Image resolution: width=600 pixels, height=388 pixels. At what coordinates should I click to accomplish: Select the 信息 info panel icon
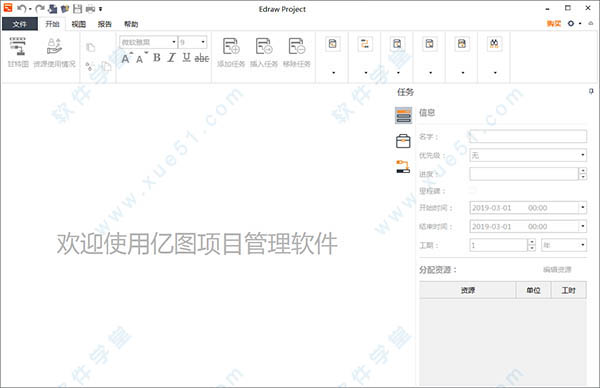[403, 115]
